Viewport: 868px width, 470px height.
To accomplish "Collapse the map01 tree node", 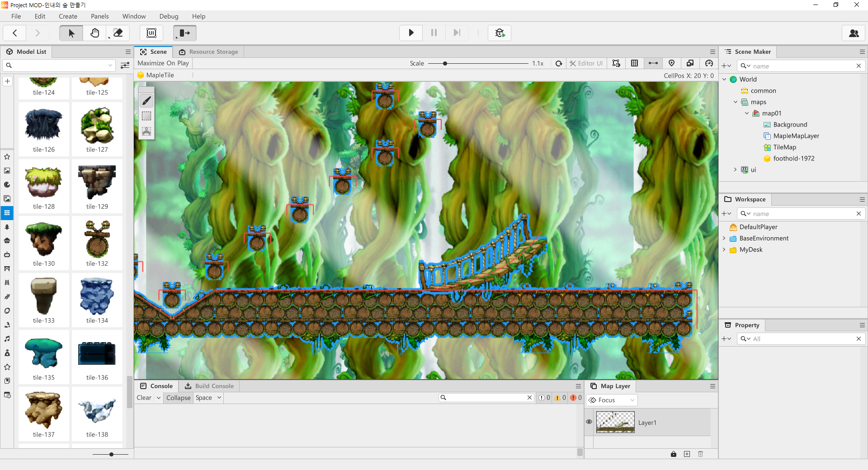I will pos(747,113).
